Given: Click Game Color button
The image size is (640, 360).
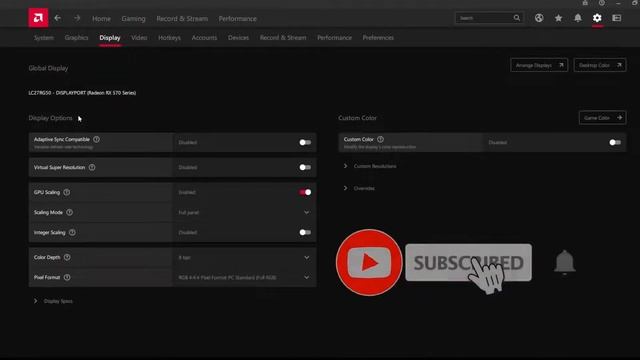Looking at the screenshot, I should point(602,118).
